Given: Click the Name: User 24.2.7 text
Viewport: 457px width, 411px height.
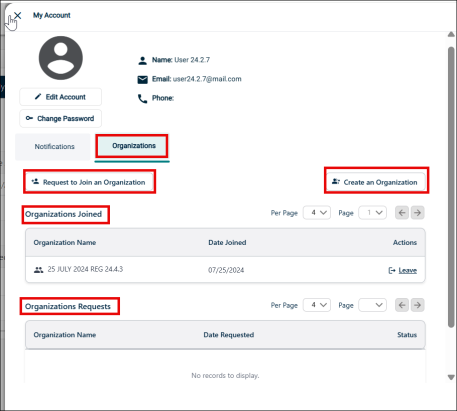Looking at the screenshot, I should pyautogui.click(x=181, y=60).
